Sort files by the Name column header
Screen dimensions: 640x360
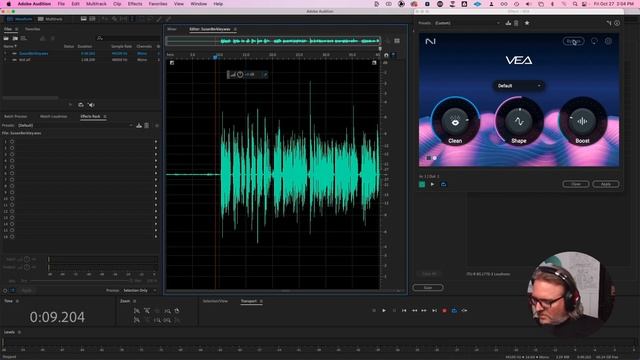pyautogui.click(x=10, y=47)
